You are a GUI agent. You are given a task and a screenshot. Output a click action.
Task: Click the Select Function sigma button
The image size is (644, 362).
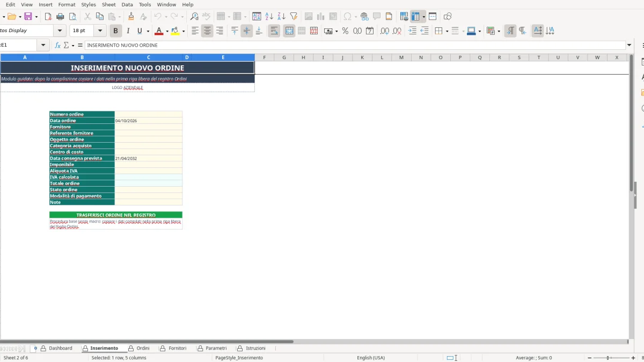pos(66,46)
